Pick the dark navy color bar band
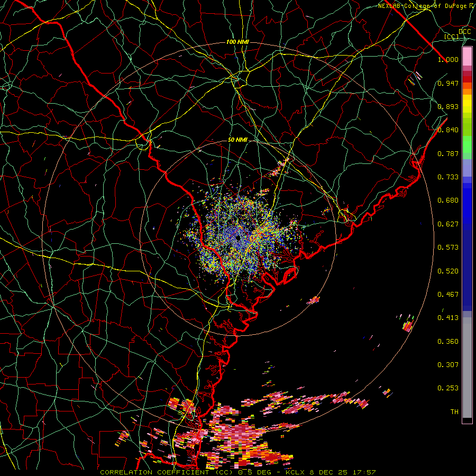The image size is (476, 476). [467, 270]
